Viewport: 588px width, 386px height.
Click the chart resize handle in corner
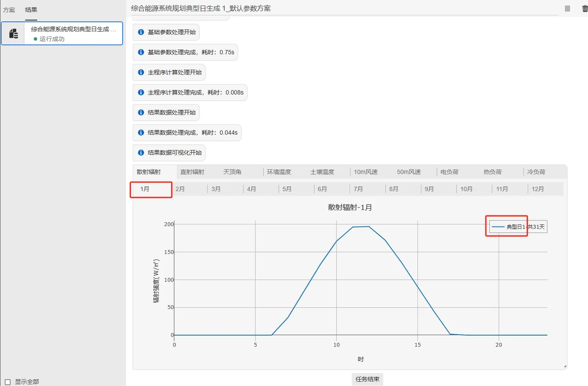565,366
